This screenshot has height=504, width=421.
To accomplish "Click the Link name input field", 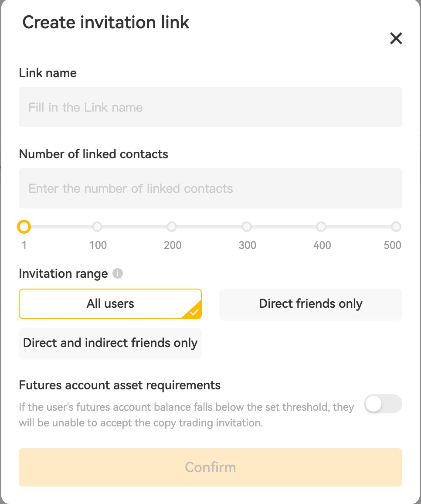I will 210,107.
